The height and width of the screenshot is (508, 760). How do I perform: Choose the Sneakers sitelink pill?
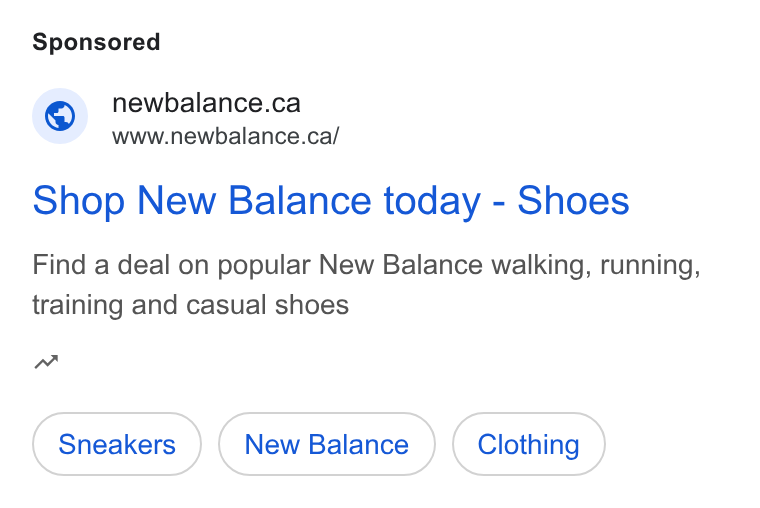point(117,444)
